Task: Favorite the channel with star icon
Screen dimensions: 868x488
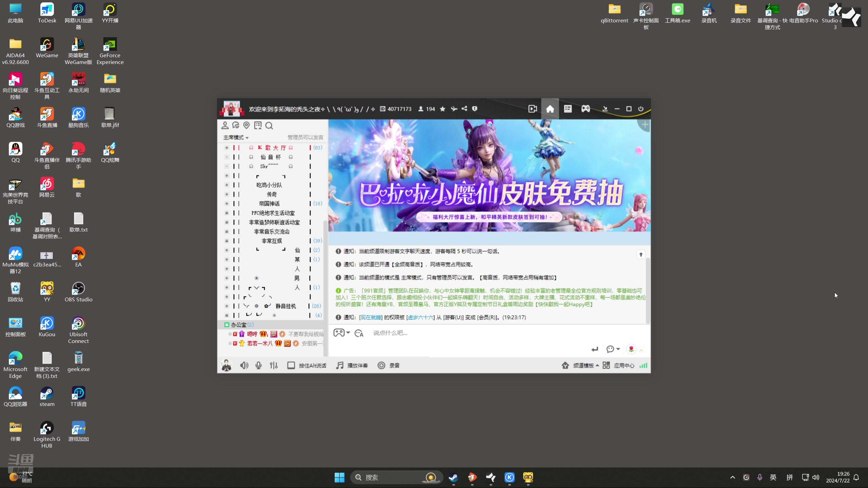Action: pyautogui.click(x=442, y=109)
